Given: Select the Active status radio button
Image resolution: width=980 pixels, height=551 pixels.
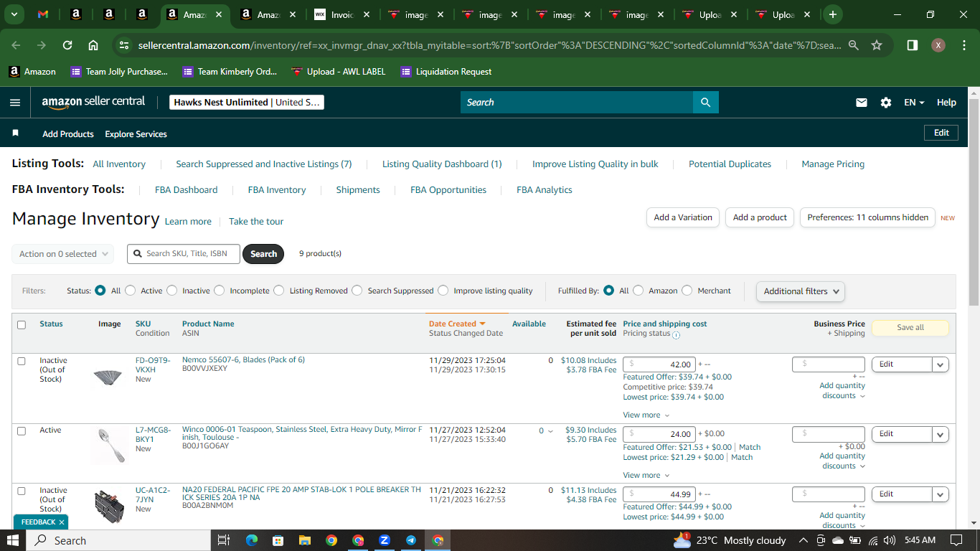Looking at the screenshot, I should [131, 291].
